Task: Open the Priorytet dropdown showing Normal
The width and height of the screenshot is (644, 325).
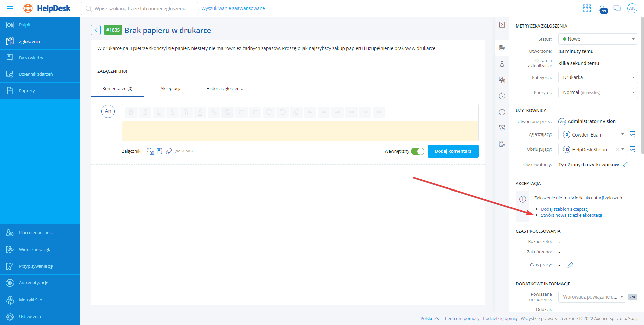Action: pyautogui.click(x=598, y=92)
